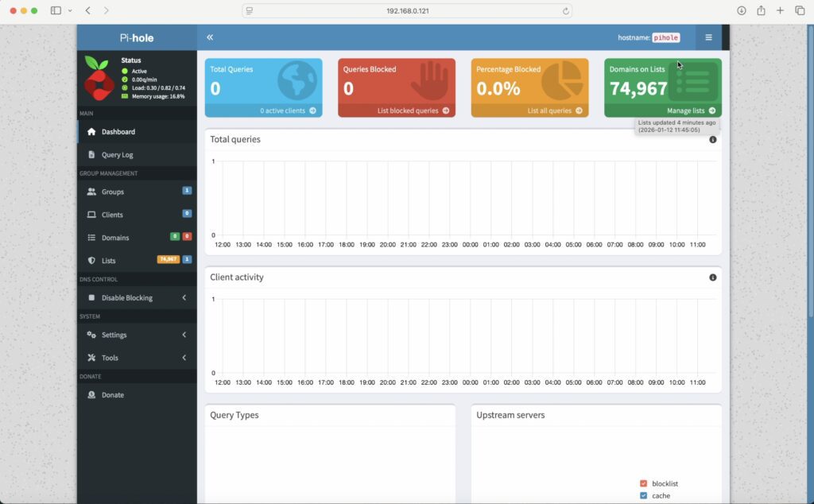This screenshot has height=504, width=814.
Task: Open the hamburger menu in the top bar
Action: (x=707, y=37)
